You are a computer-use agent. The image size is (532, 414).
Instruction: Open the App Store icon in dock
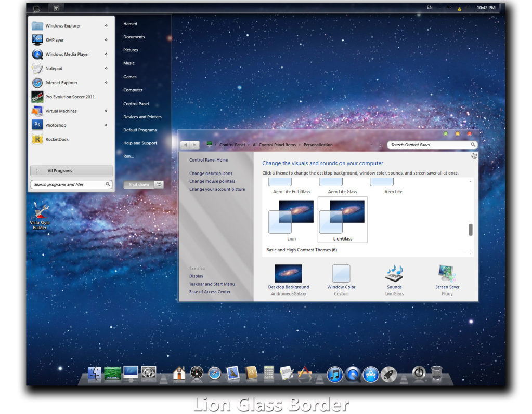371,375
